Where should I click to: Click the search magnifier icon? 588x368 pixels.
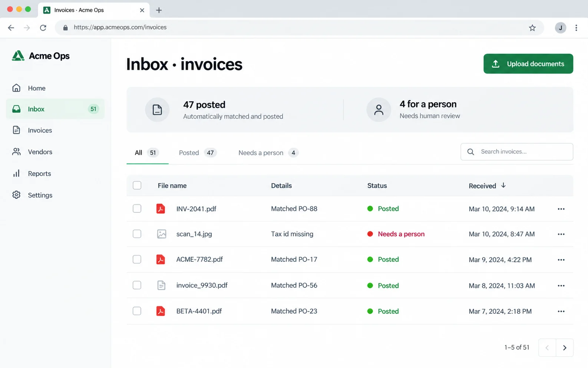tap(471, 152)
